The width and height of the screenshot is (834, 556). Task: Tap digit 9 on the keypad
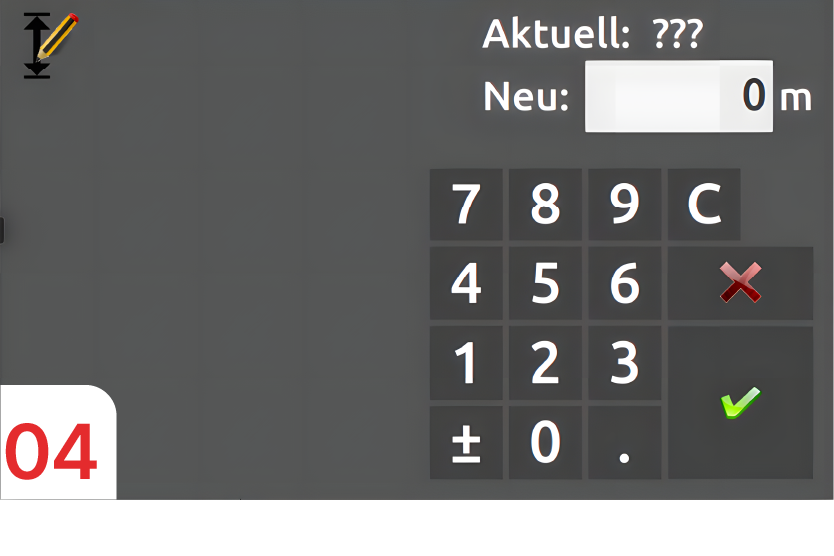(624, 204)
